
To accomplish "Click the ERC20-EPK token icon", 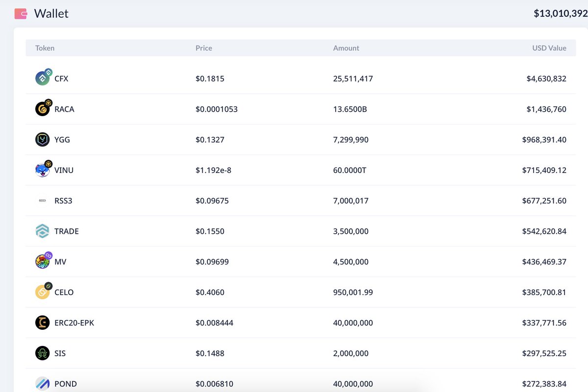I will 42,322.
